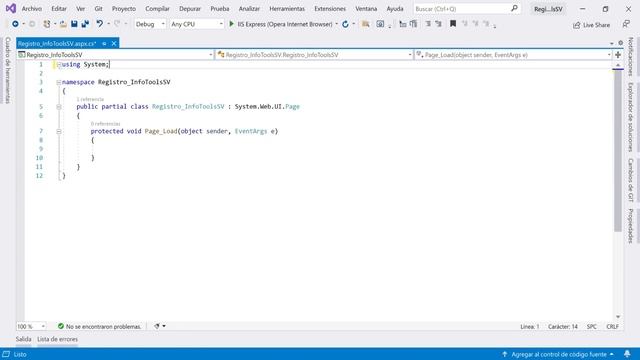Open the Compilar menu
Viewport: 640px width, 360px height.
click(157, 9)
